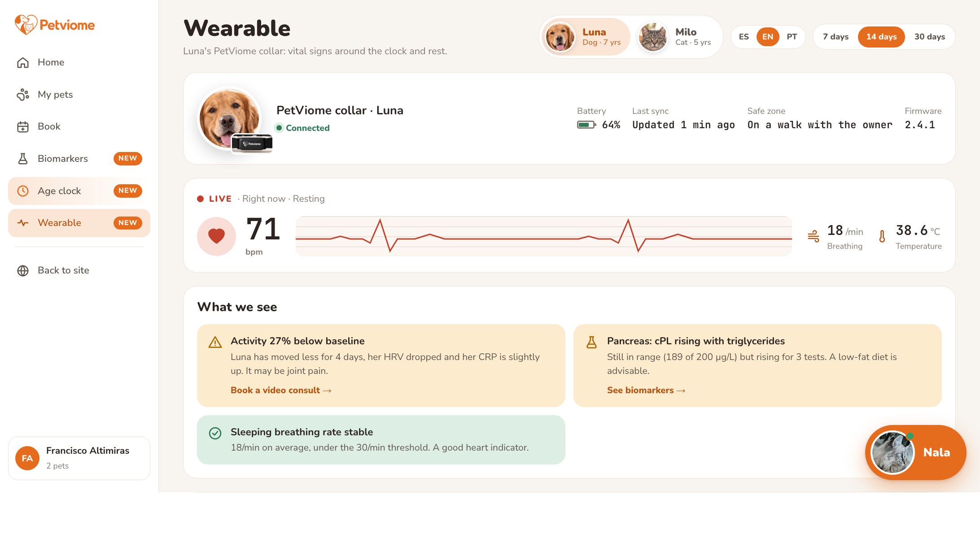The image size is (980, 551).
Task: Click the red heart rate icon
Action: point(216,236)
